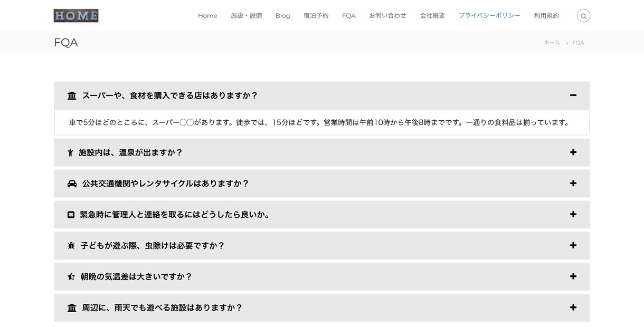Open 施設・設備 menu item
Viewport: 644px width, 327px height.
(247, 16)
